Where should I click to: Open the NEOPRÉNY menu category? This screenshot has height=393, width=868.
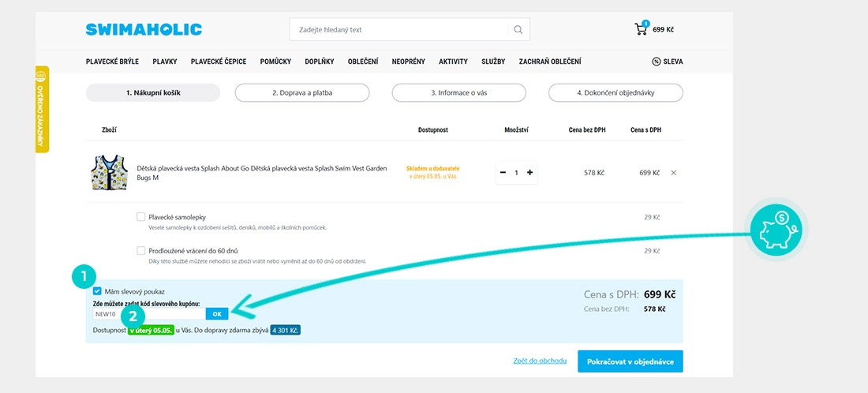click(x=409, y=62)
